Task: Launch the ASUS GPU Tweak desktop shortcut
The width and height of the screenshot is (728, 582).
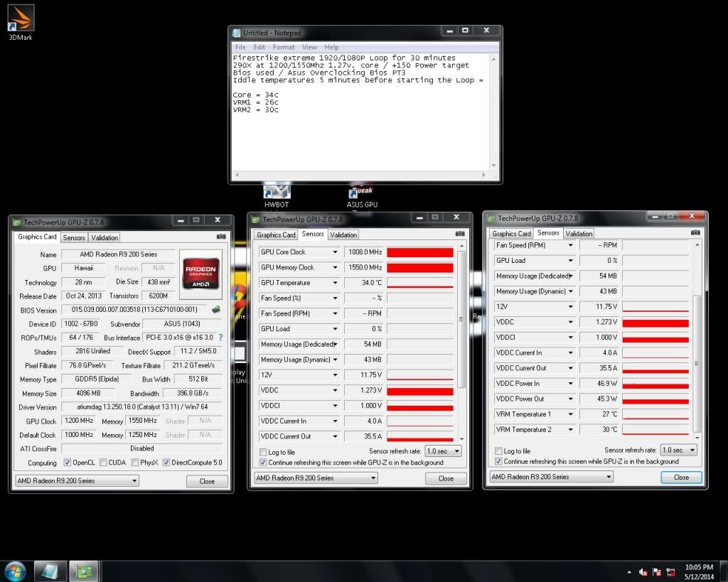Action: [361, 195]
